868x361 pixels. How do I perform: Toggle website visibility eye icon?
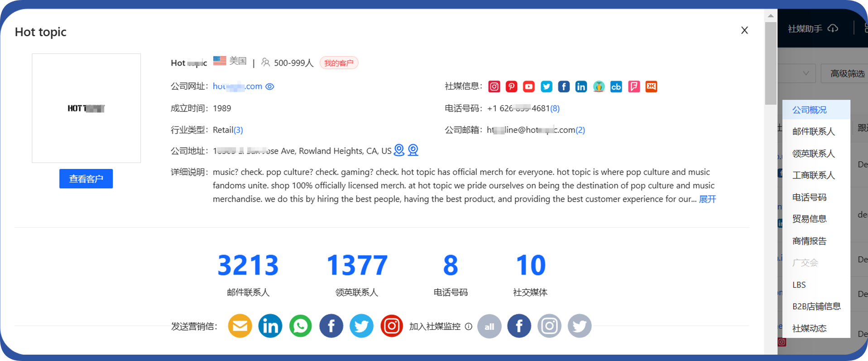pyautogui.click(x=270, y=87)
